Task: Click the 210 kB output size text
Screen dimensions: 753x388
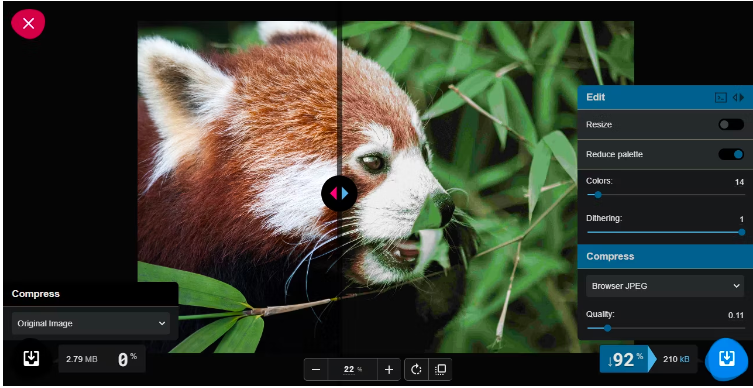Action: pos(676,359)
